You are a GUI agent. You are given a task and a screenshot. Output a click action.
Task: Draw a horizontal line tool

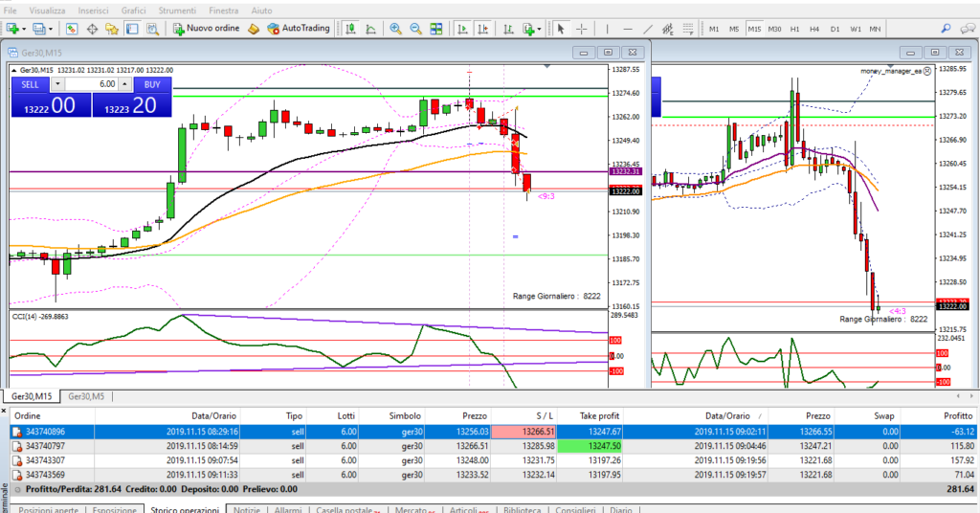pyautogui.click(x=628, y=29)
